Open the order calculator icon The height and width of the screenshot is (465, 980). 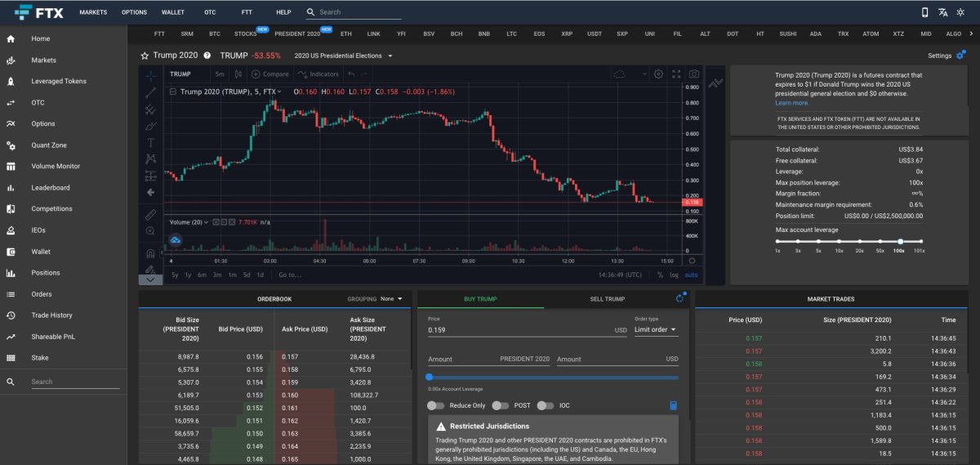[673, 405]
